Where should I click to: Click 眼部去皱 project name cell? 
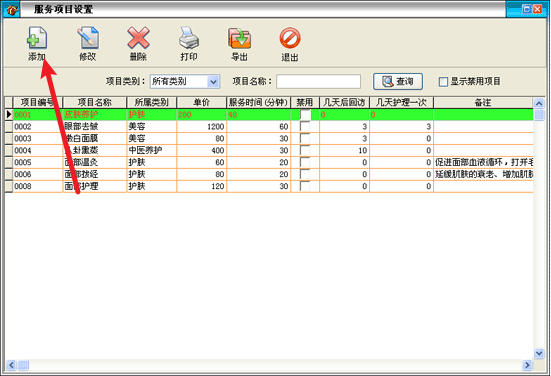[x=95, y=127]
